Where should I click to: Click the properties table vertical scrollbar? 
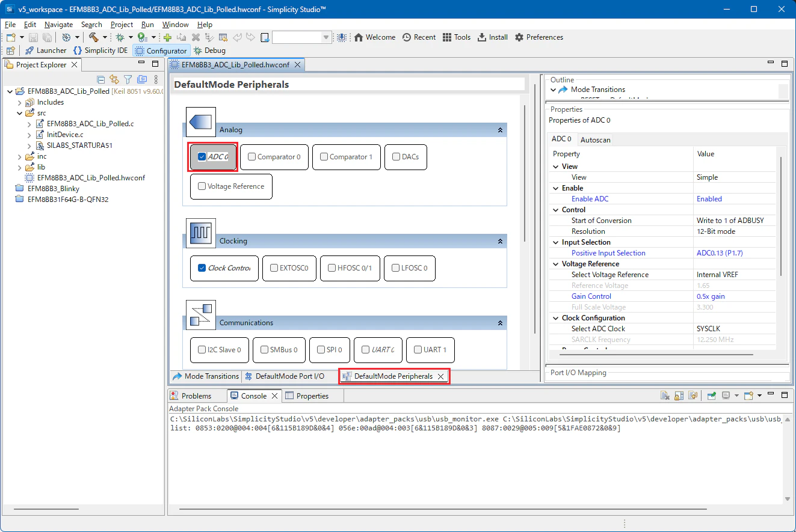tap(781, 216)
